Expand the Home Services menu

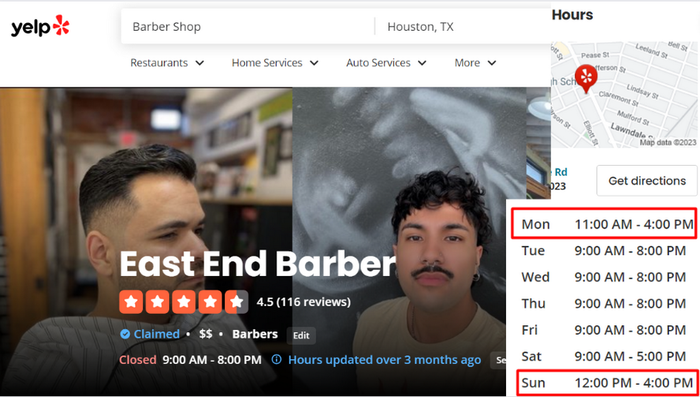pyautogui.click(x=275, y=63)
